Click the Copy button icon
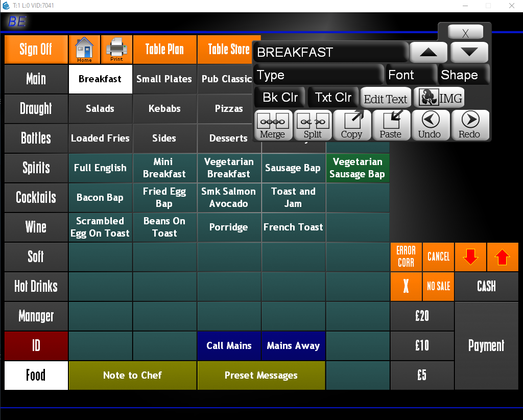The image size is (523, 420). (x=352, y=125)
